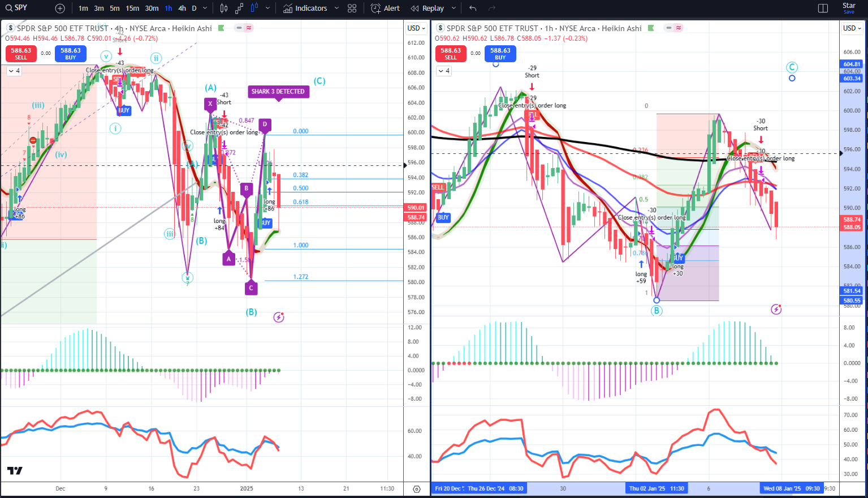Collapse the 4 indicator legend on 1h chart

[444, 71]
